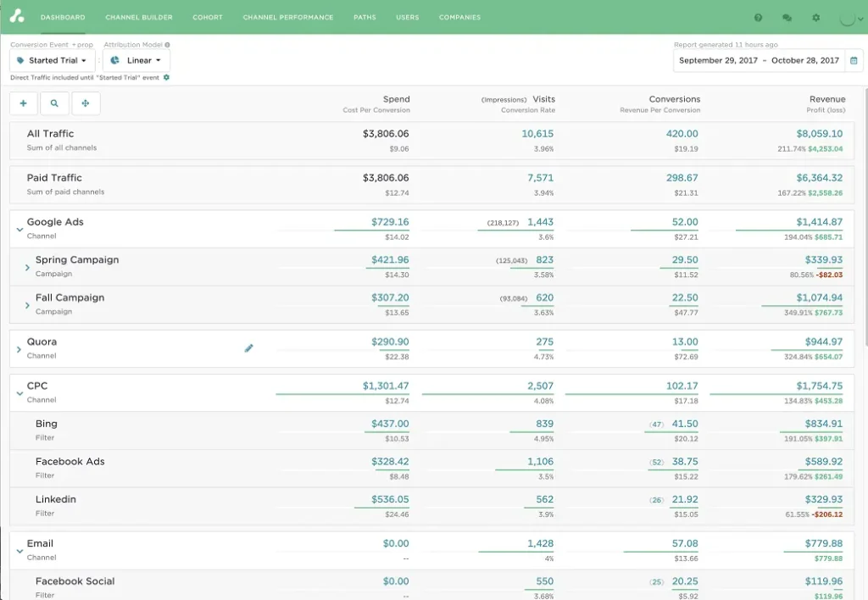This screenshot has height=600, width=868.
Task: Click the user profile avatar circle
Action: coord(846,17)
